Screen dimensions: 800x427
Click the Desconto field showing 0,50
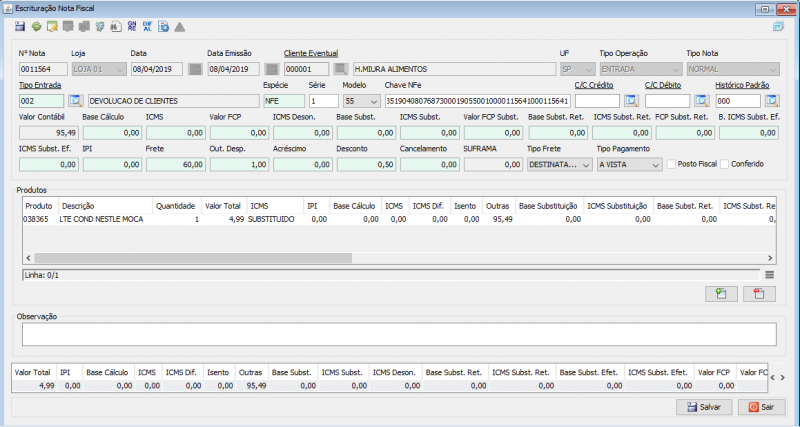tap(366, 165)
